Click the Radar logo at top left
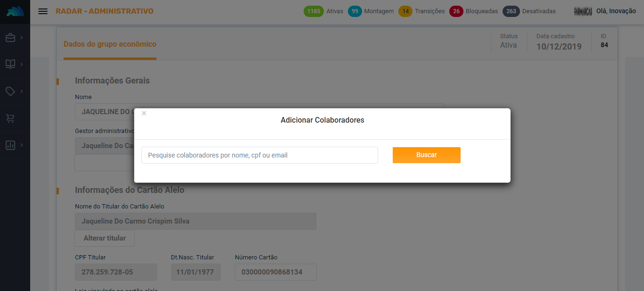Viewport: 644px width, 291px height. pos(15,11)
